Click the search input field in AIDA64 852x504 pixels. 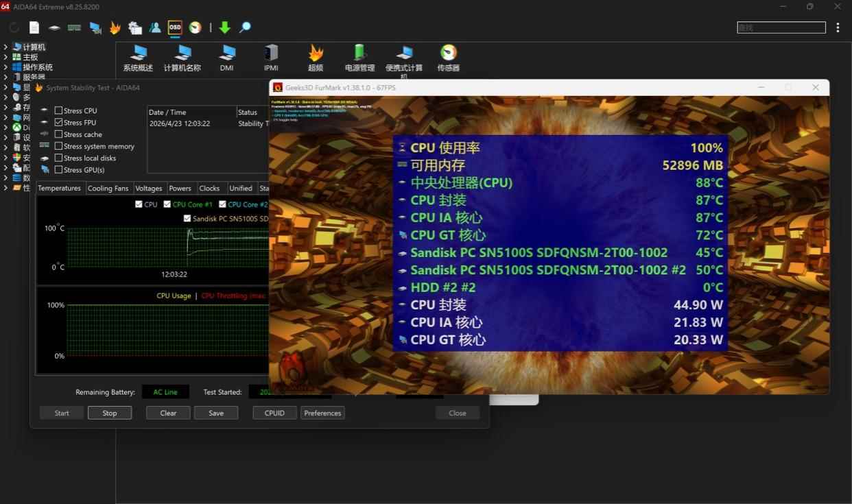[781, 27]
